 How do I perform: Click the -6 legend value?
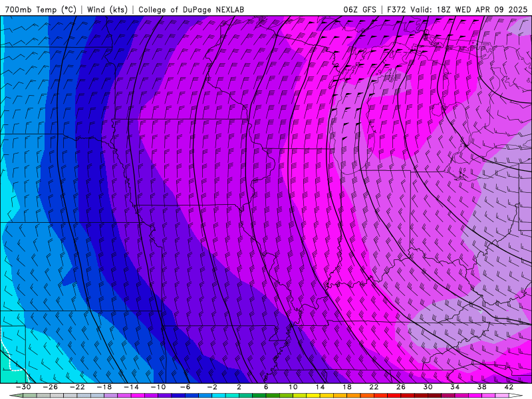(x=186, y=387)
